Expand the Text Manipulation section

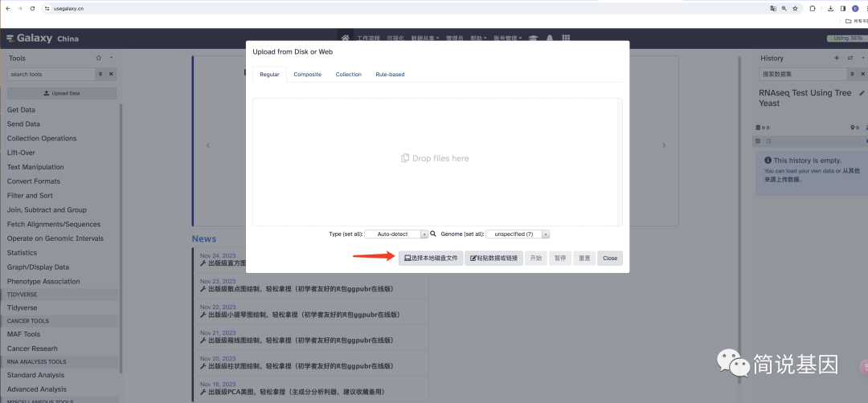(35, 167)
